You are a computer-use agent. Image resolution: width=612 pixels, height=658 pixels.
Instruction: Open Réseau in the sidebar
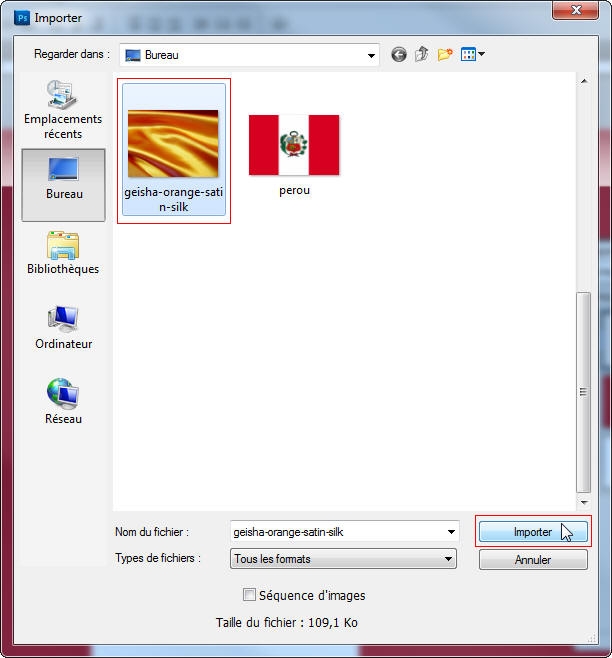pyautogui.click(x=63, y=402)
